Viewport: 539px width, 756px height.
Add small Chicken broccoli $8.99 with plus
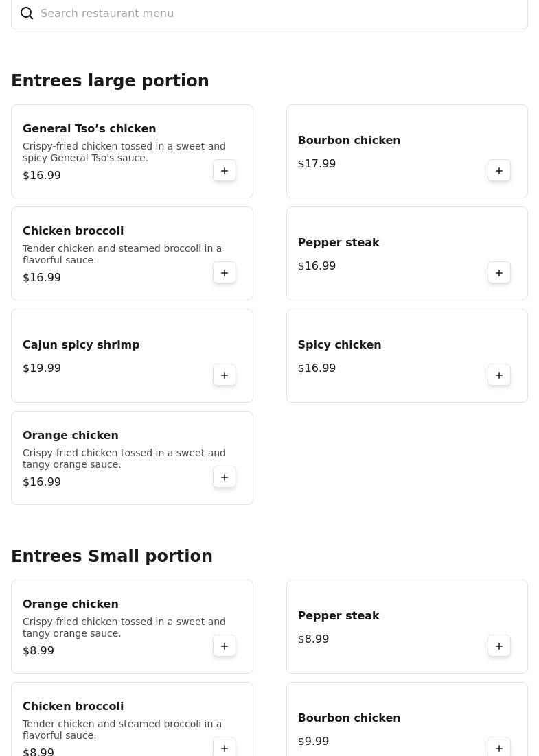[x=225, y=747]
